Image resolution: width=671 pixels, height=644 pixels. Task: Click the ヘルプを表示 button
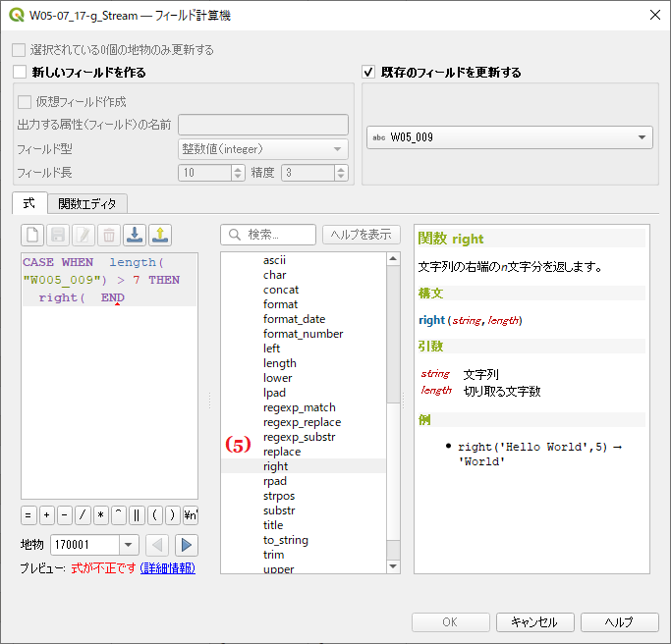click(362, 235)
